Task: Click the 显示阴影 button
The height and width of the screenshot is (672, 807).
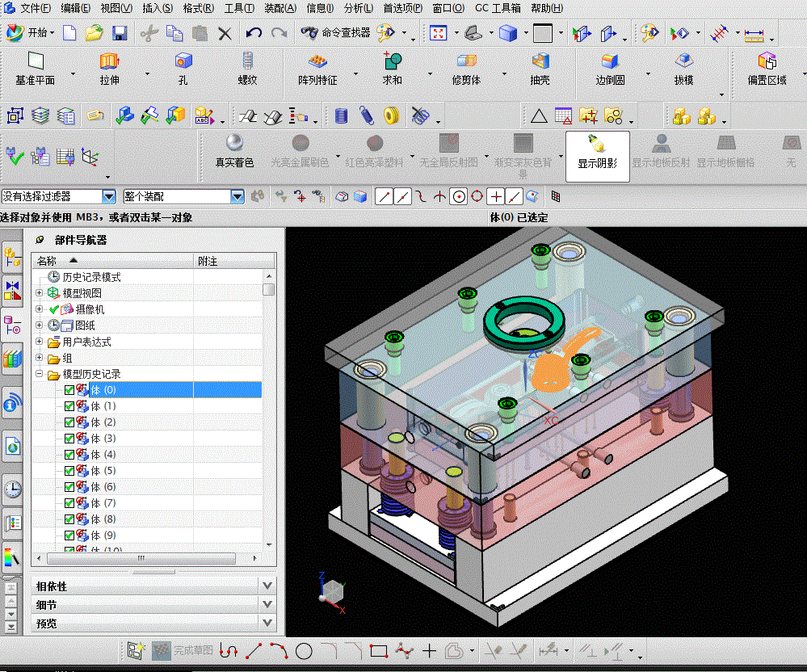Action: pos(598,157)
